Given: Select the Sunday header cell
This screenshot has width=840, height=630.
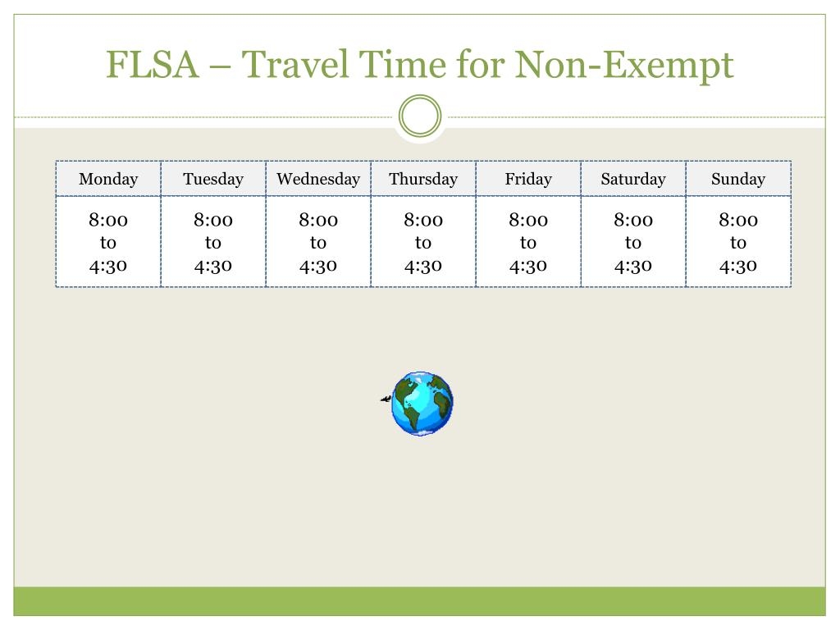Looking at the screenshot, I should [738, 178].
